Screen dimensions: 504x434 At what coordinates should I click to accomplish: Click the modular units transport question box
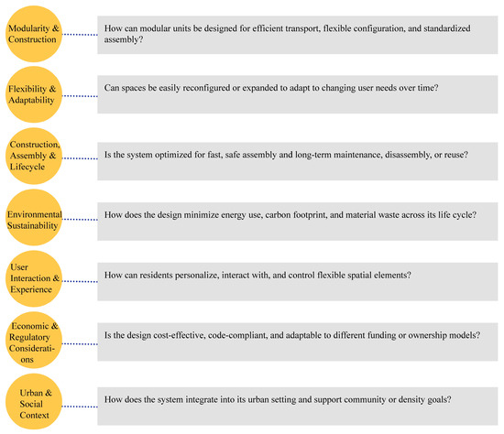297,35
